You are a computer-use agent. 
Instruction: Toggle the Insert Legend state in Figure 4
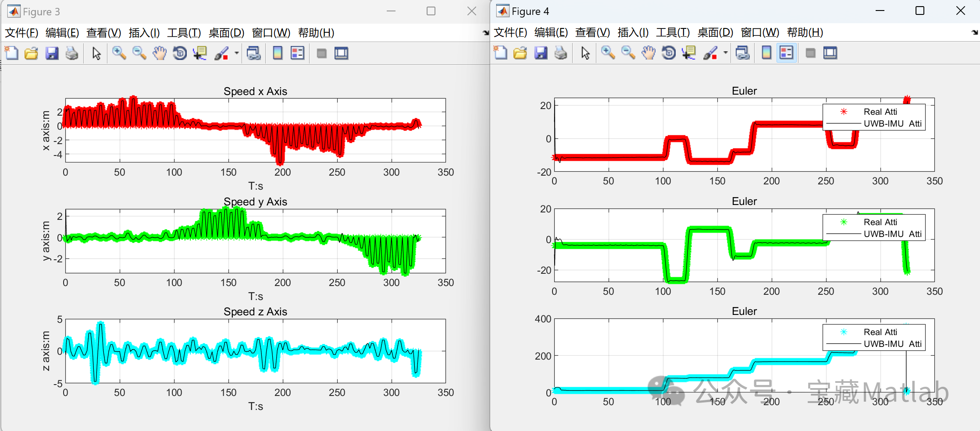tap(786, 53)
